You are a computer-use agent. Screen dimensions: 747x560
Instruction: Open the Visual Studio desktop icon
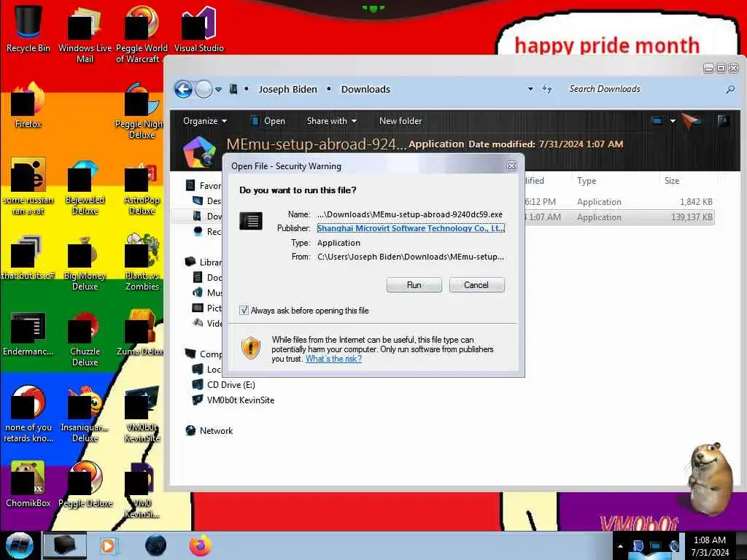(x=198, y=28)
